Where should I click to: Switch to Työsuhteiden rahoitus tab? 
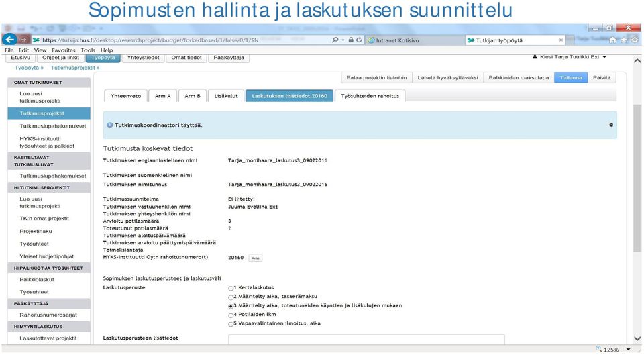[370, 96]
